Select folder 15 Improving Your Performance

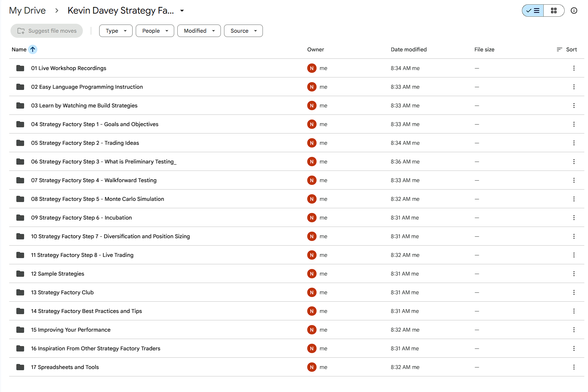297,330
